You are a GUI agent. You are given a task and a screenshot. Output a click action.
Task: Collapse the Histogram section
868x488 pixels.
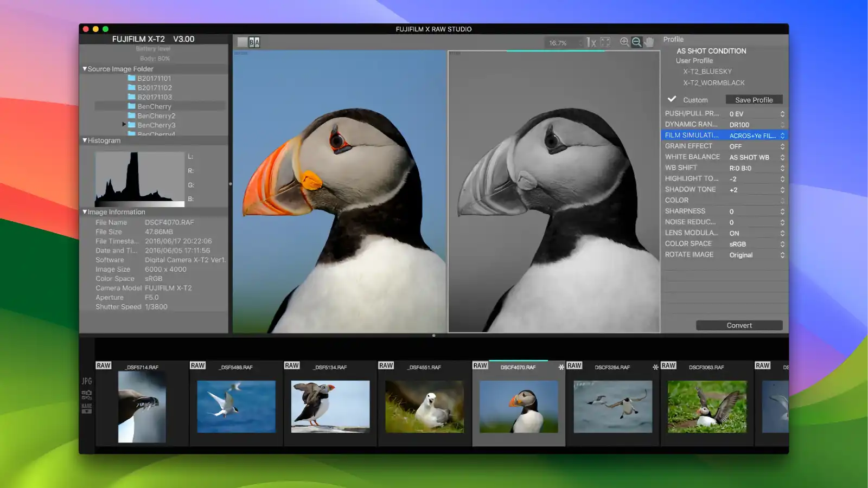[x=85, y=140]
